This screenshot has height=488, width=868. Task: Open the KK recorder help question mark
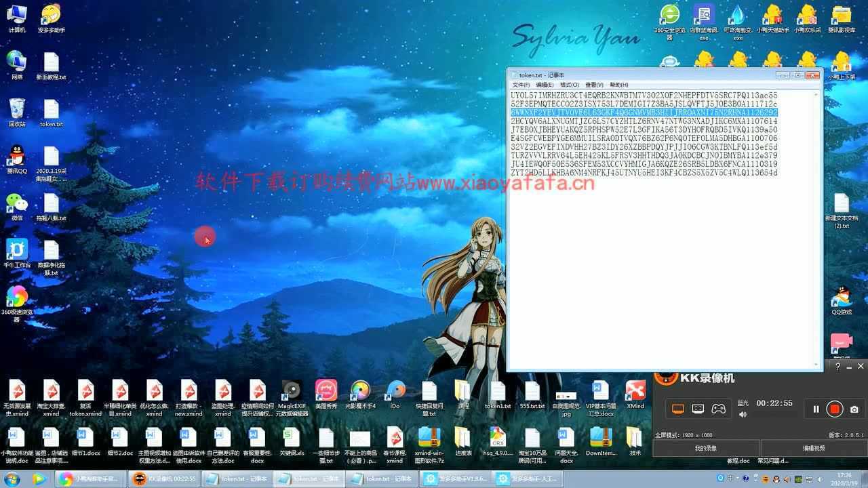[837, 366]
